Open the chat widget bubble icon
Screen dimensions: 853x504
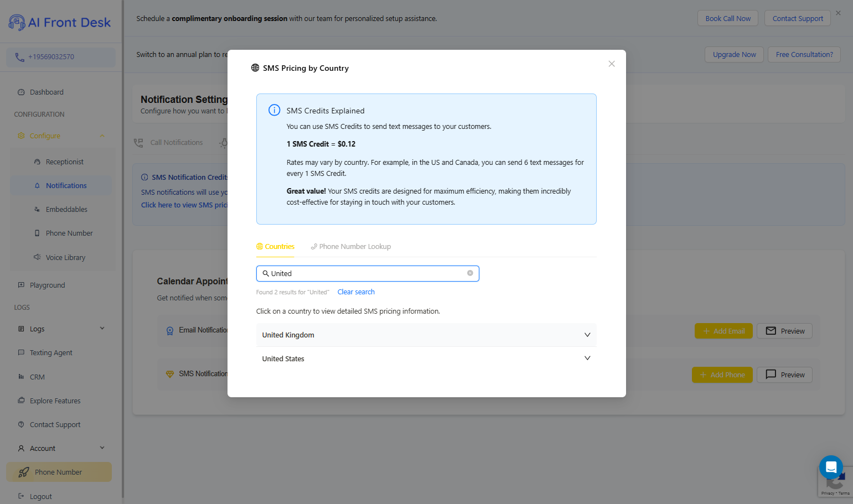point(831,467)
